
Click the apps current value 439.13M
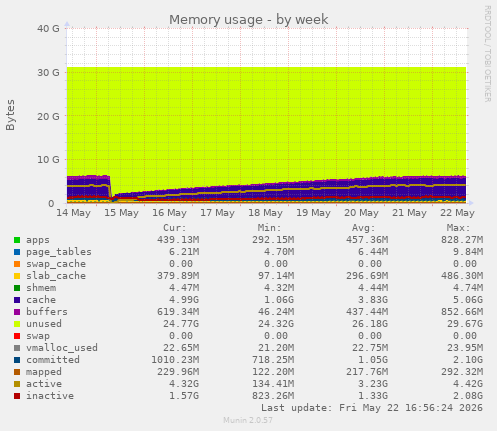(x=178, y=240)
